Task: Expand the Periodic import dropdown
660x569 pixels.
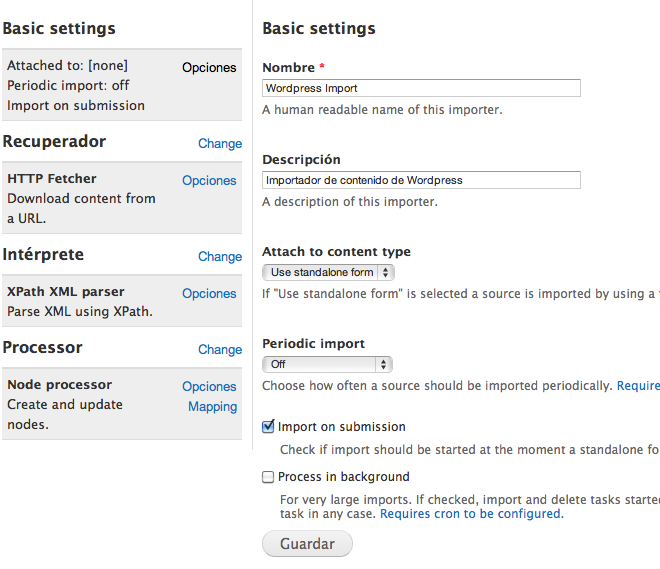Action: coord(327,364)
